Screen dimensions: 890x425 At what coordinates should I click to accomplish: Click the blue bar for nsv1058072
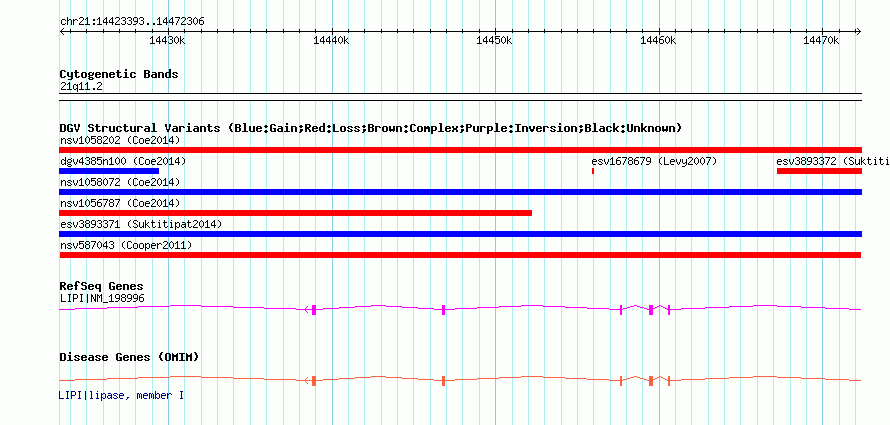pos(460,192)
